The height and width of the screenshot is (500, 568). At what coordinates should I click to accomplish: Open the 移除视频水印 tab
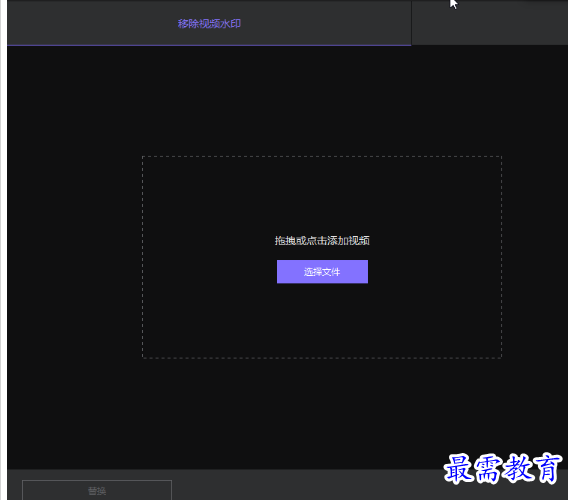coord(209,24)
